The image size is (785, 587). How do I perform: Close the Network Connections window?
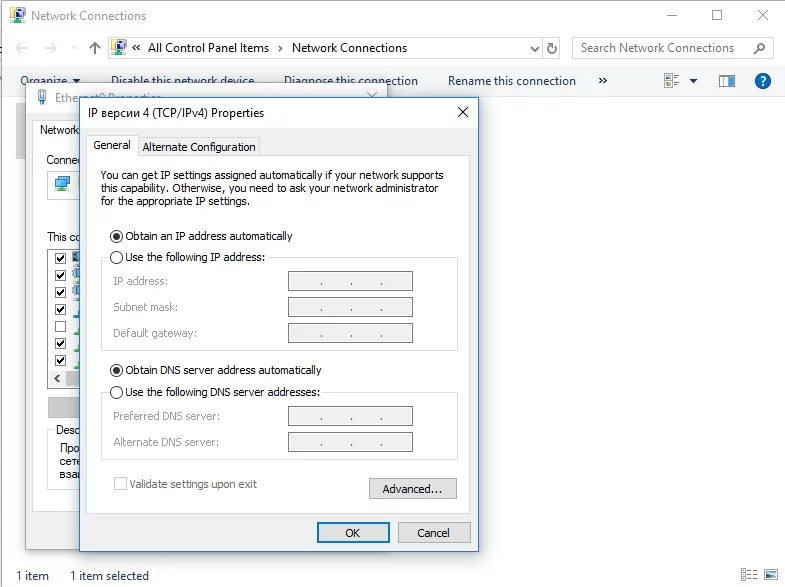762,15
